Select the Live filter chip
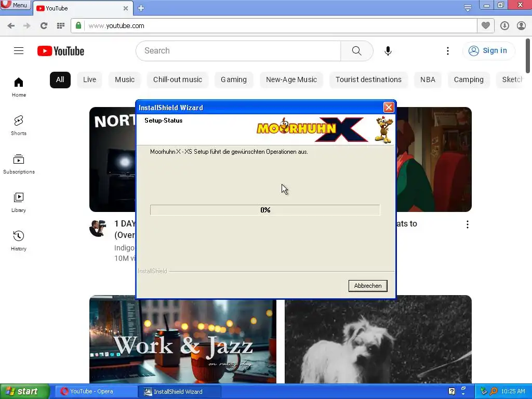532x399 pixels. point(89,79)
